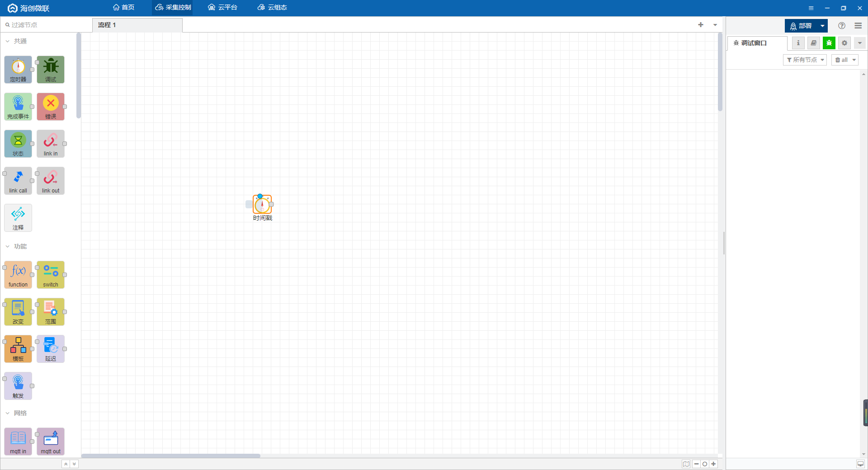
Task: Collapse the 功能 palette category
Action: [16, 246]
